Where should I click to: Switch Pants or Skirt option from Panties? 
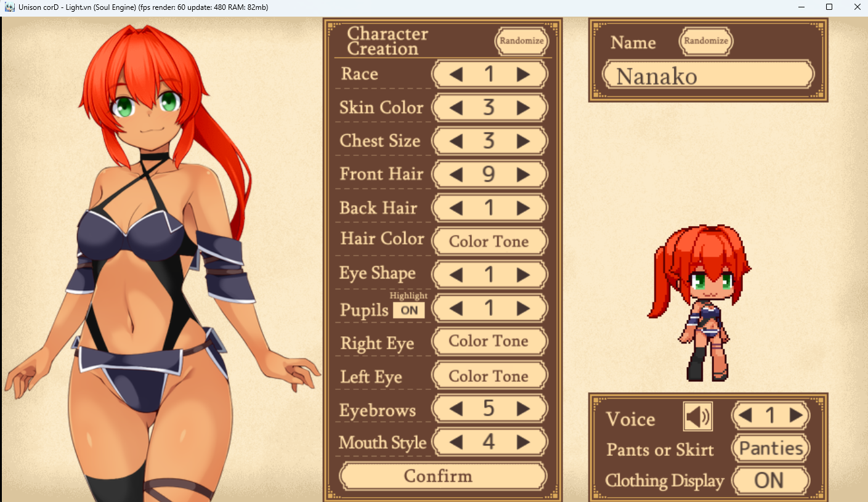(x=770, y=448)
